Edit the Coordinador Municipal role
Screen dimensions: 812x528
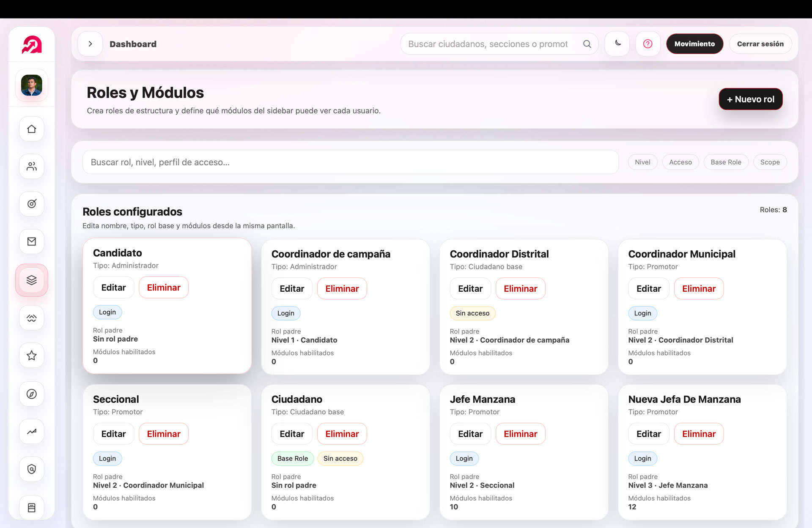coord(649,289)
